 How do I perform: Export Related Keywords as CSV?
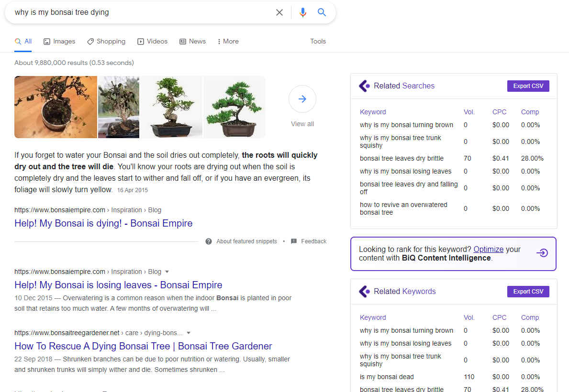click(528, 292)
